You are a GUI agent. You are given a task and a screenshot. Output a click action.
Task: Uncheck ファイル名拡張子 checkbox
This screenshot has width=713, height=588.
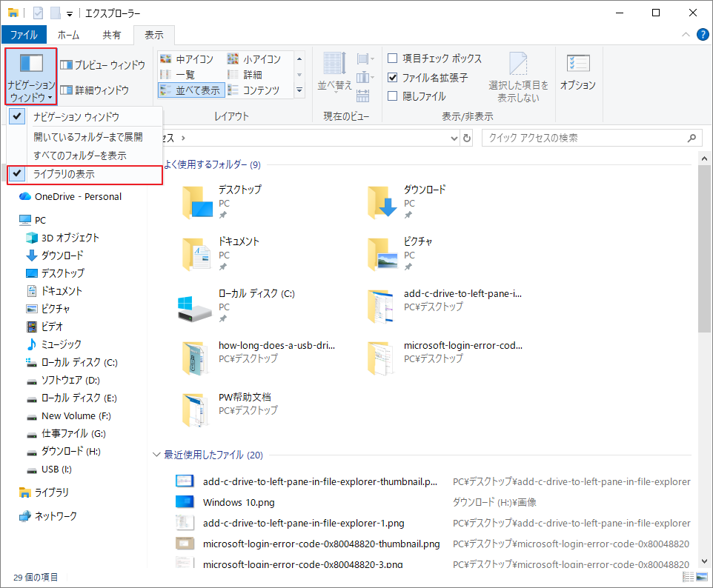point(392,77)
